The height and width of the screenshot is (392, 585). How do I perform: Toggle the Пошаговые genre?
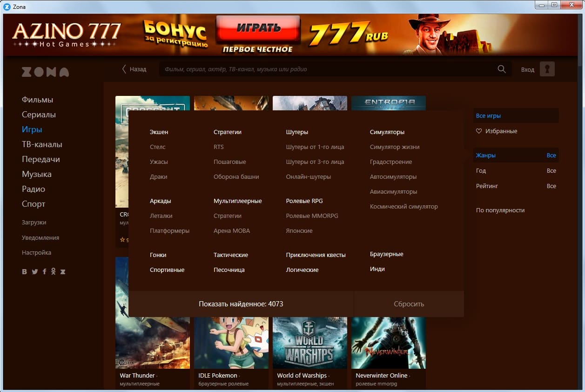(x=230, y=162)
